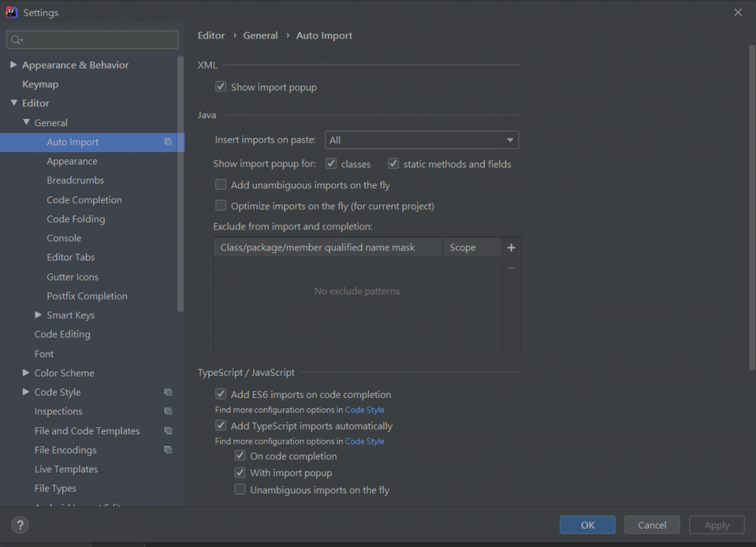Expand the Appearance & Behavior section
The width and height of the screenshot is (756, 547).
pyautogui.click(x=14, y=65)
